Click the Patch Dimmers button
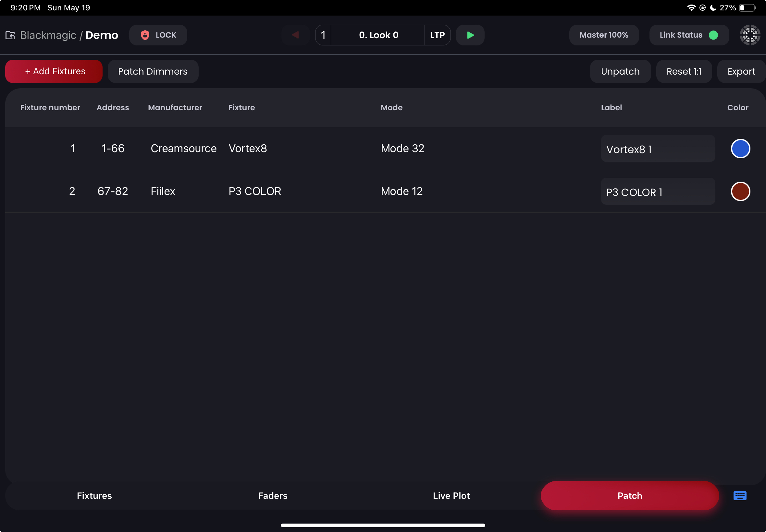Screen dimensions: 766x532 click(153, 71)
